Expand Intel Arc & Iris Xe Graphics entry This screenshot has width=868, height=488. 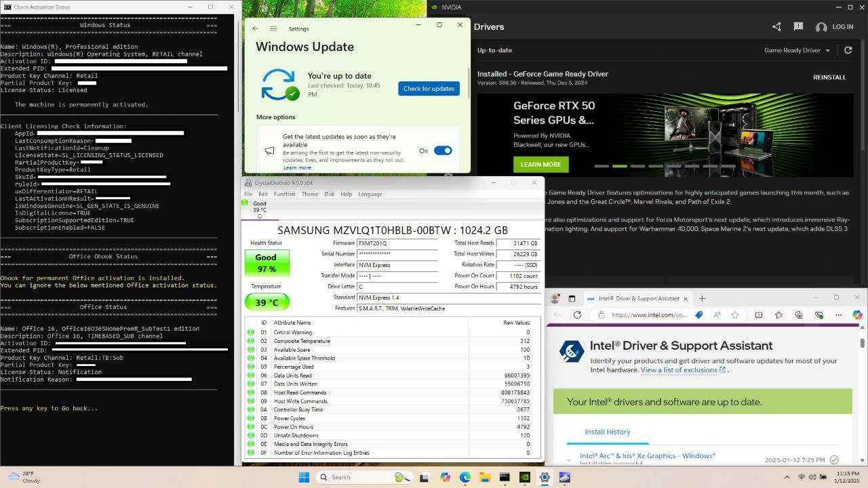click(x=569, y=460)
